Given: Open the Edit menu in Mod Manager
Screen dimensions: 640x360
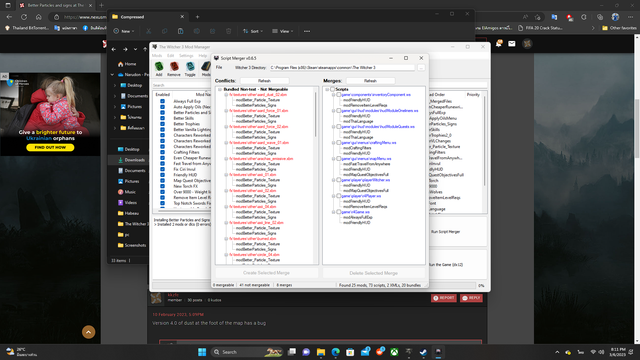Looking at the screenshot, I should [x=171, y=56].
